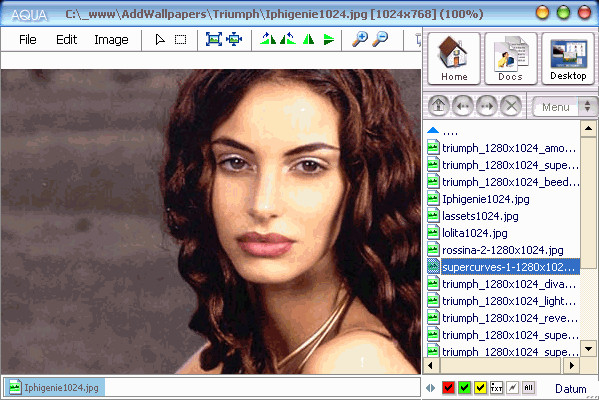Go to the Home folder
599x400 pixels.
click(454, 58)
